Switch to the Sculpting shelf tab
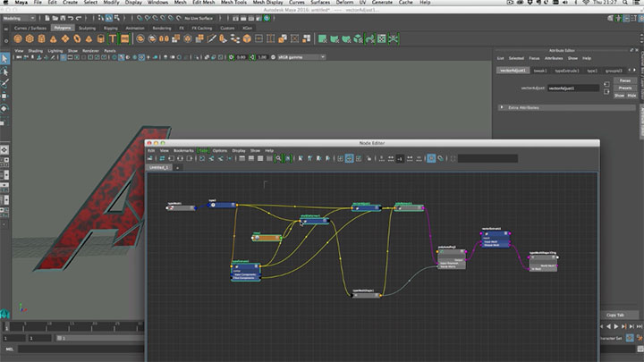 [x=87, y=28]
